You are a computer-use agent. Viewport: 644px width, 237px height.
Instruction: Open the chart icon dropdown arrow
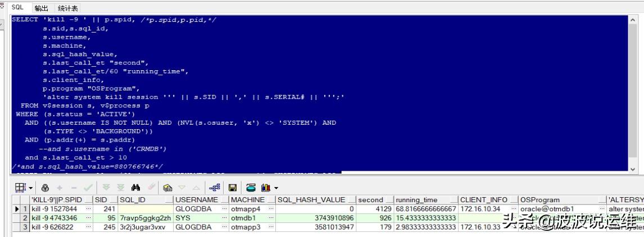(x=276, y=187)
